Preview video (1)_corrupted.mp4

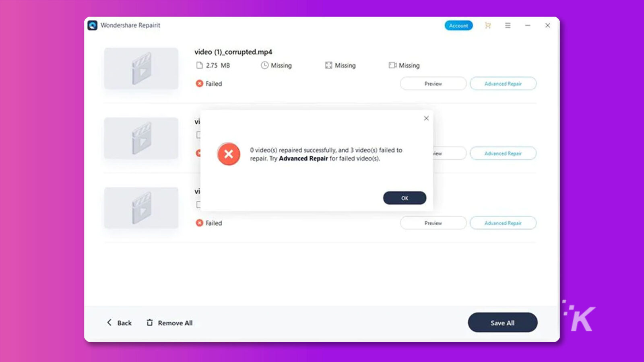tap(433, 84)
